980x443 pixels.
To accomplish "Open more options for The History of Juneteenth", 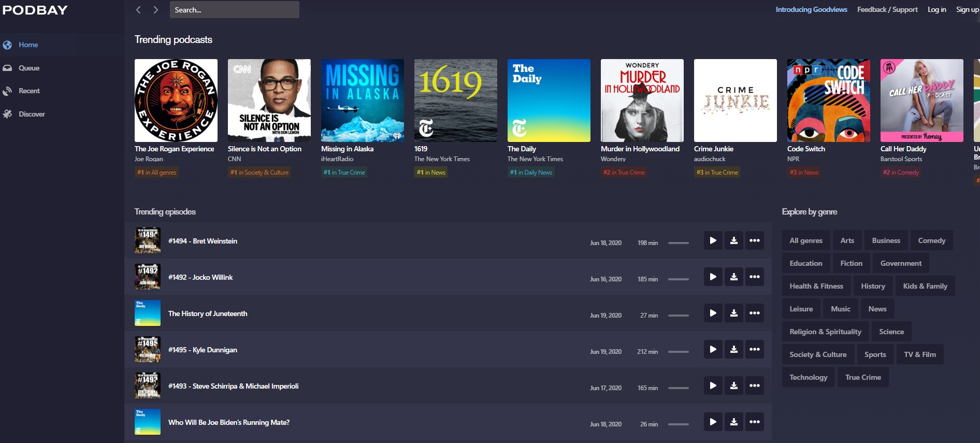I will (755, 313).
